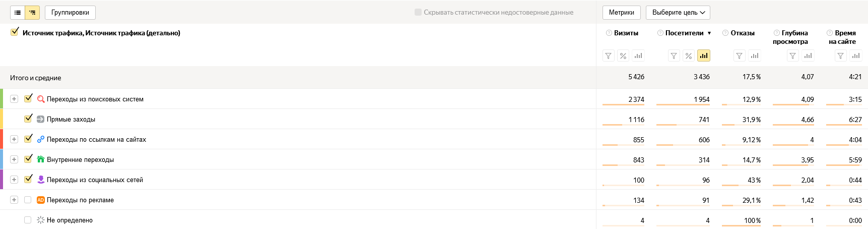Viewport: 868px width, 229px height.
Task: Click chart icon under Глубина просмотра column
Action: point(808,56)
